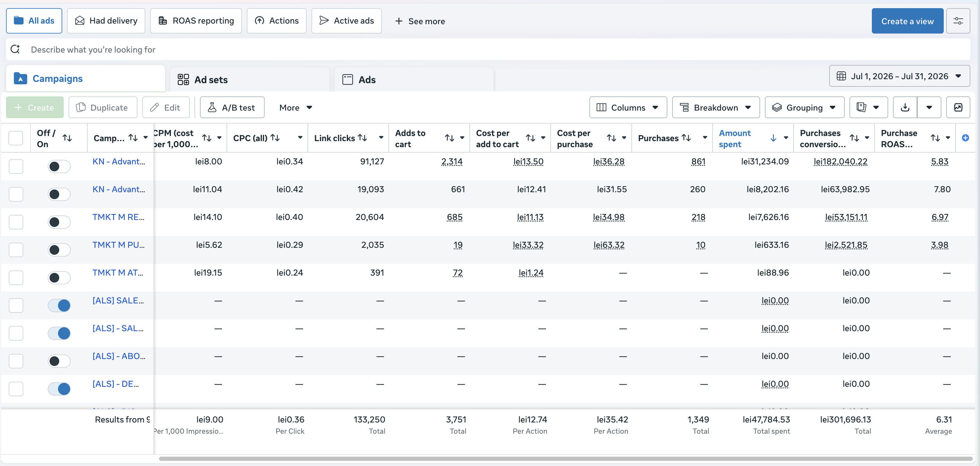Viewport: 980px width, 466px height.
Task: Switch off the [ALS] - DE... campaign
Action: 59,389
